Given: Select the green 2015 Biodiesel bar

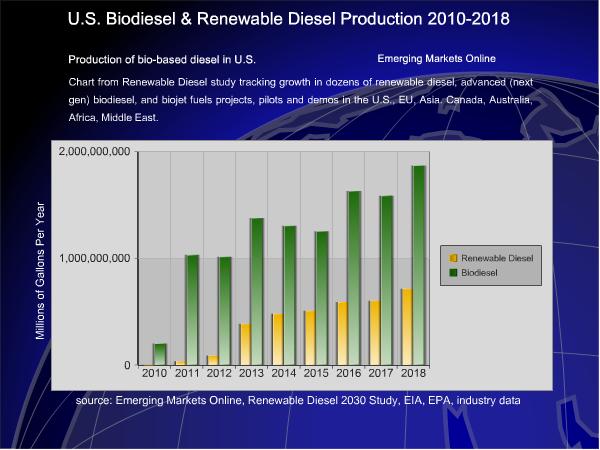Looking at the screenshot, I should pos(321,298).
